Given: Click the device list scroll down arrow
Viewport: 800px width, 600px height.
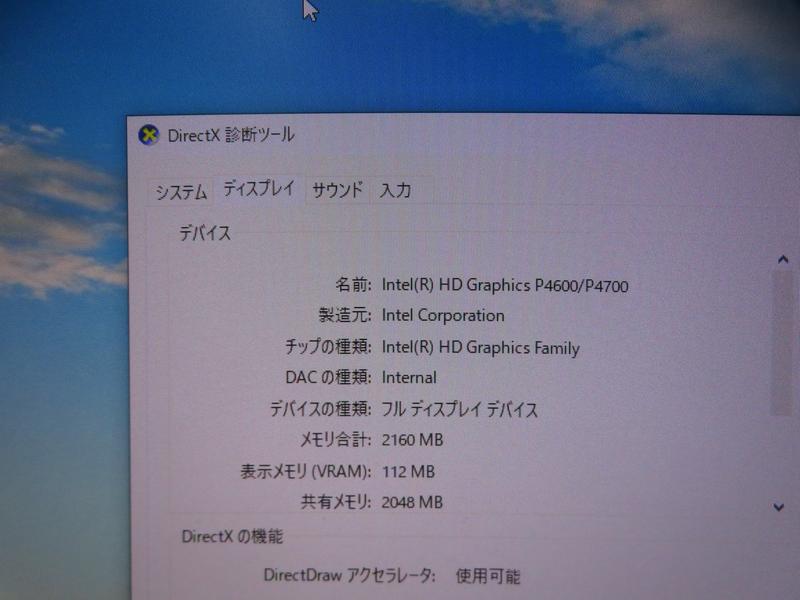Looking at the screenshot, I should point(779,507).
